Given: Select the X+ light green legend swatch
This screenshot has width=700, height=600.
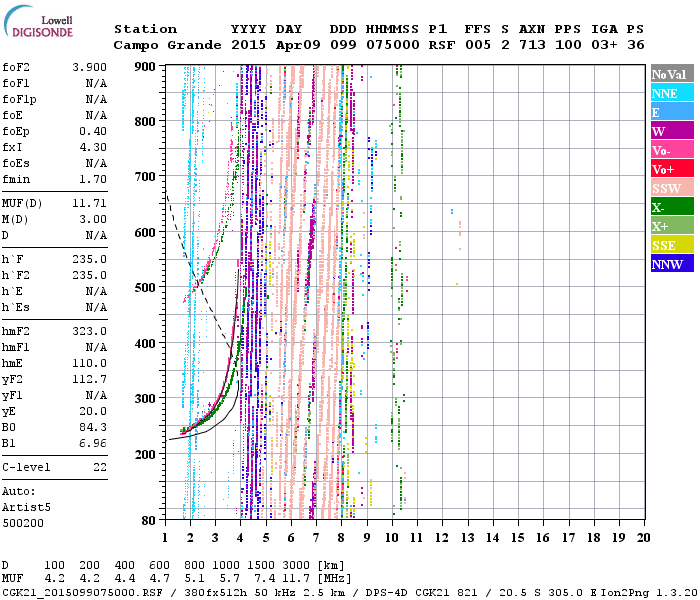Looking at the screenshot, I should pos(672,226).
